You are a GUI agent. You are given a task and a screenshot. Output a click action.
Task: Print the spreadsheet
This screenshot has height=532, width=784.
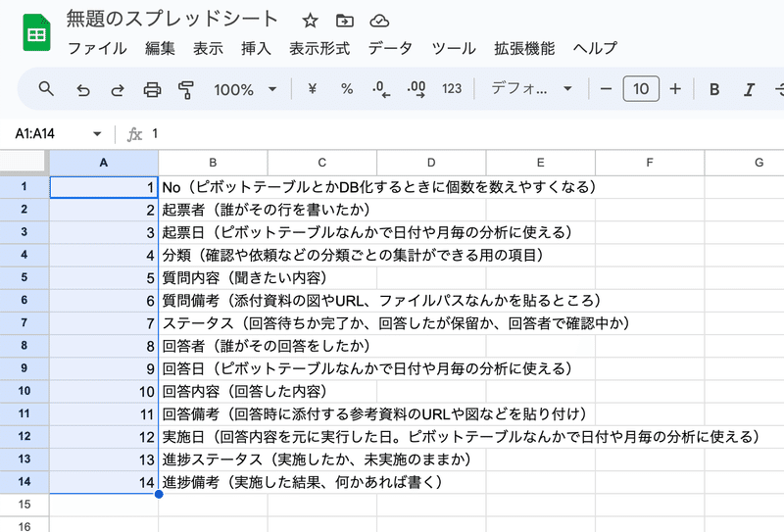[x=152, y=89]
